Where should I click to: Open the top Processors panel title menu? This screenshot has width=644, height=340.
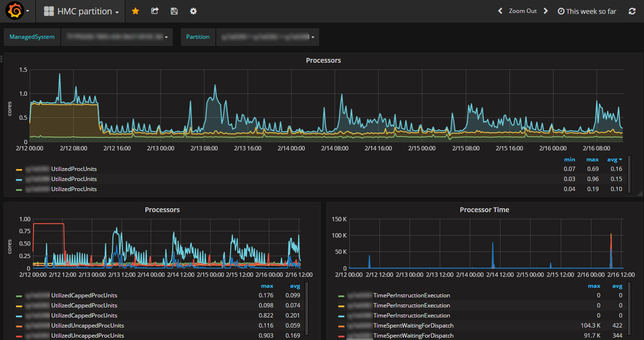tap(323, 60)
